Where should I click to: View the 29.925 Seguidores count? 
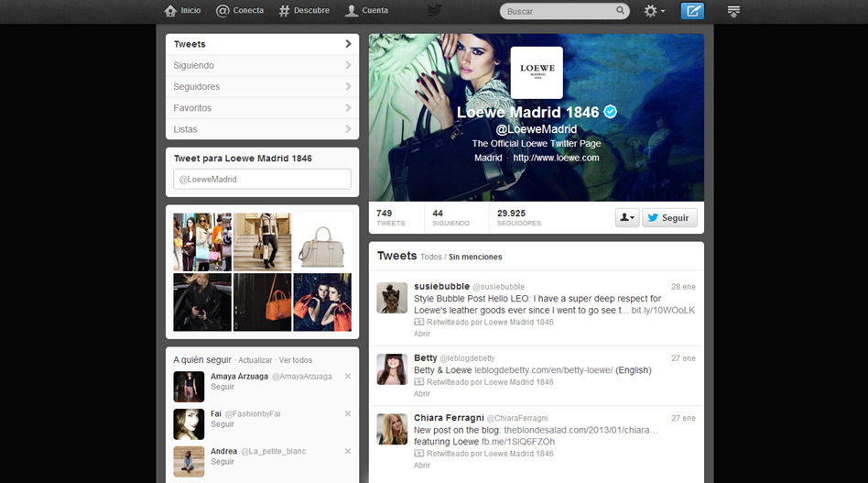(x=519, y=217)
